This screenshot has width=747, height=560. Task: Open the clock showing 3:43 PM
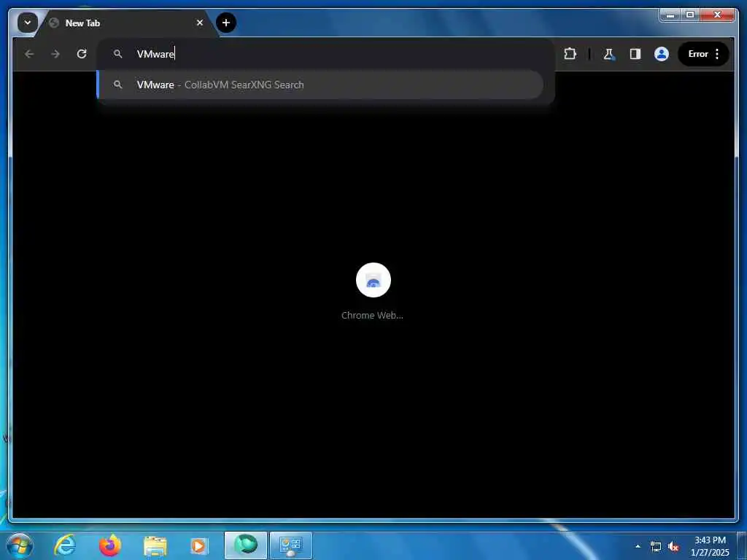pos(710,545)
